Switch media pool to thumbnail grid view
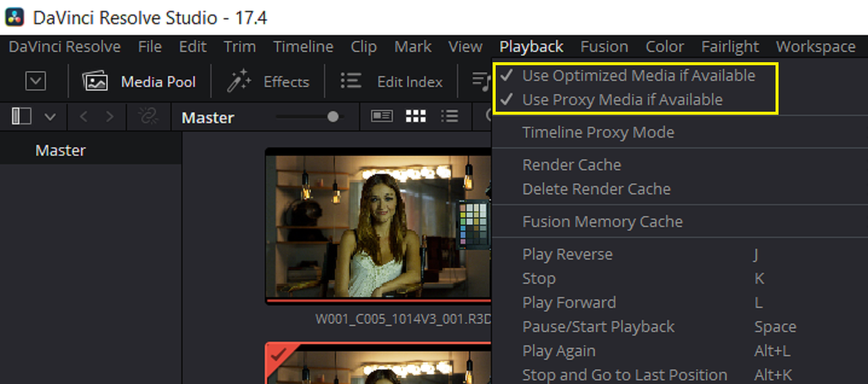The image size is (868, 384). tap(416, 116)
